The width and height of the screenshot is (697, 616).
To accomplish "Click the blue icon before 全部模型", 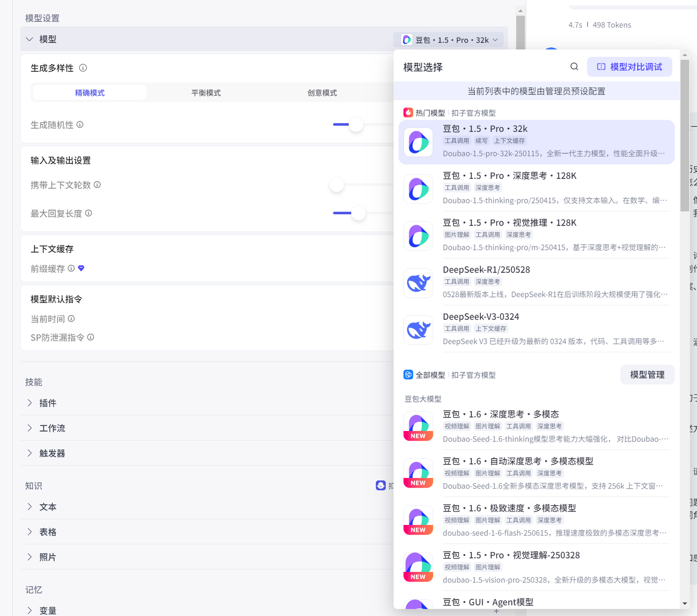I will point(408,374).
